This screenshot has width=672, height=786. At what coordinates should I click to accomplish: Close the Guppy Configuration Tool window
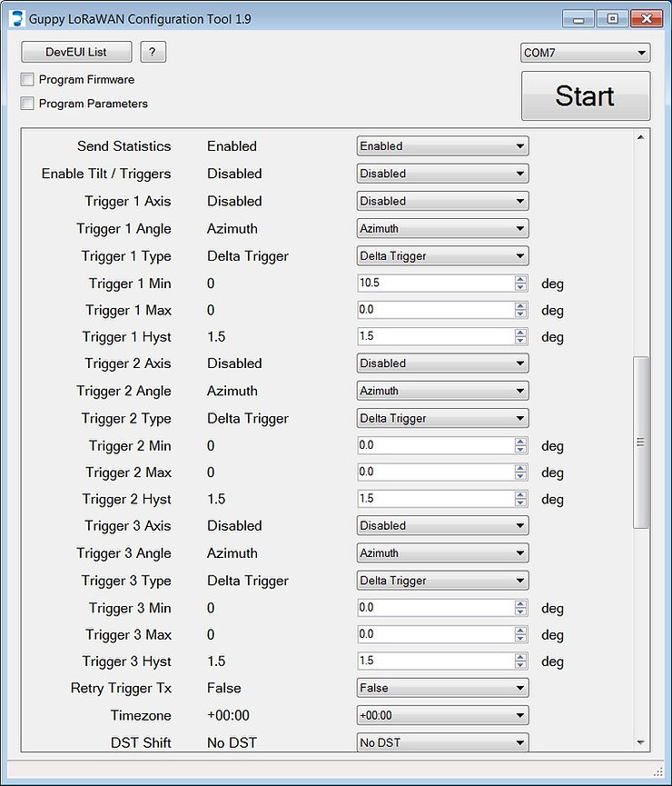point(647,19)
